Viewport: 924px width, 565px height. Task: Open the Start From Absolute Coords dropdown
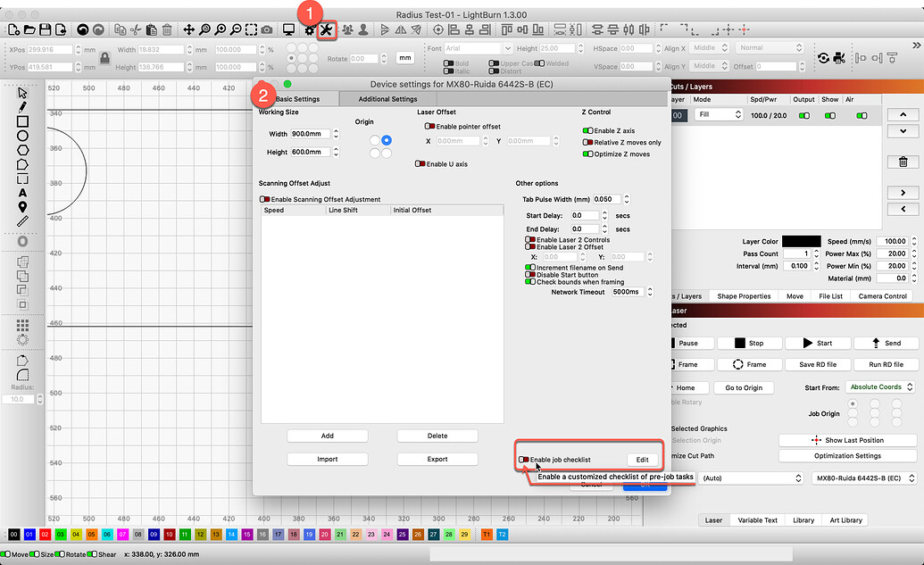pyautogui.click(x=880, y=386)
